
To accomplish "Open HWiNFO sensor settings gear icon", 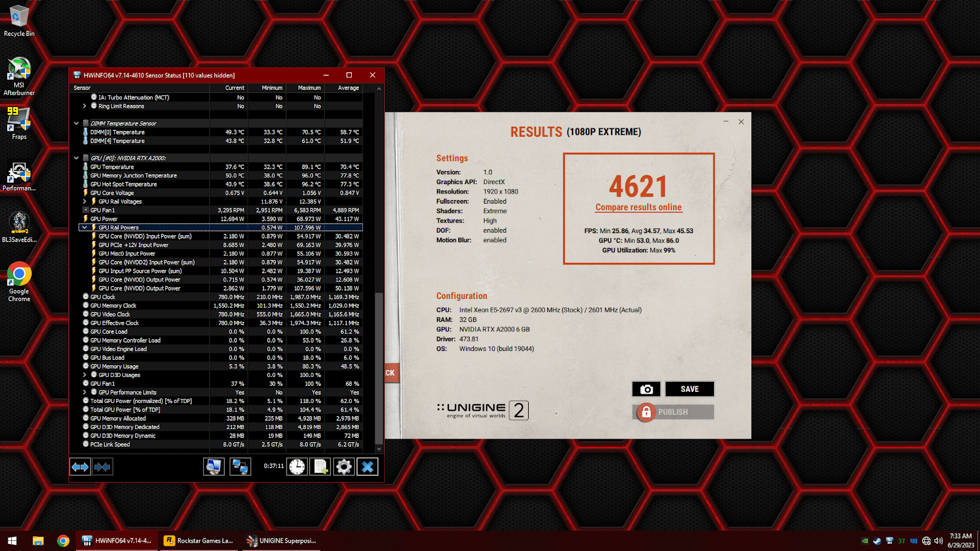I will [343, 467].
